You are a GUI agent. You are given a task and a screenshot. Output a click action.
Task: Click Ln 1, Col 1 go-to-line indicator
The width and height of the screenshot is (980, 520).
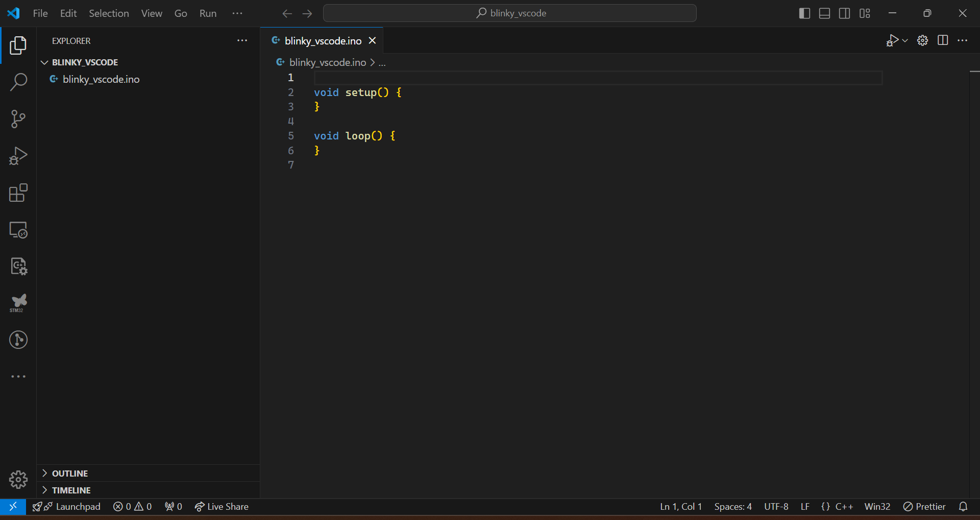tap(681, 507)
